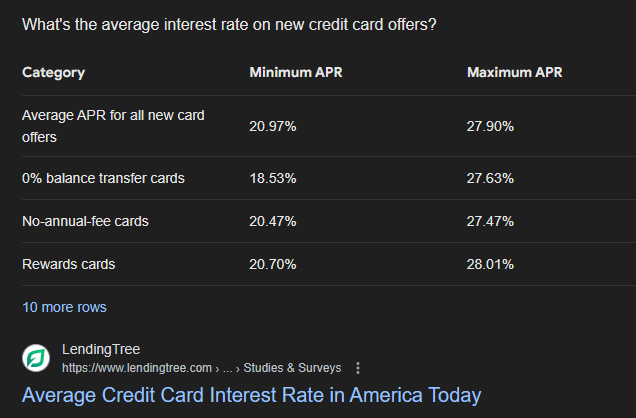The height and width of the screenshot is (418, 636).
Task: Click the No-annual-fee cards row label
Action: 85,221
